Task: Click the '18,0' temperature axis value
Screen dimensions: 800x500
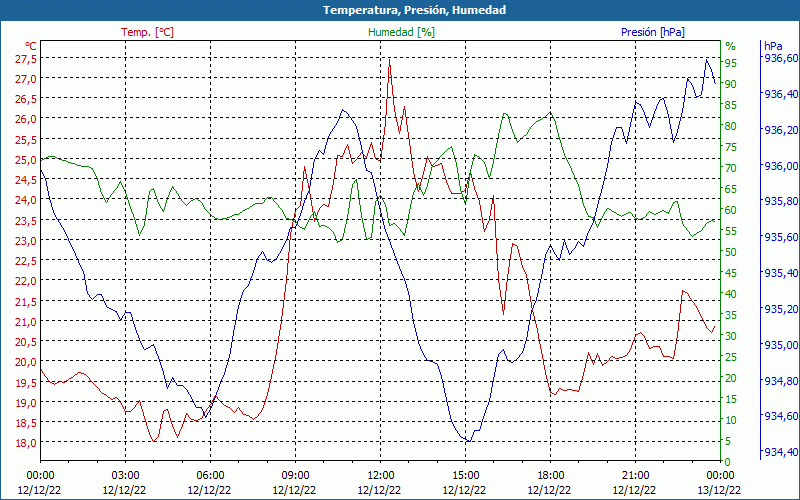Action: pos(26,442)
